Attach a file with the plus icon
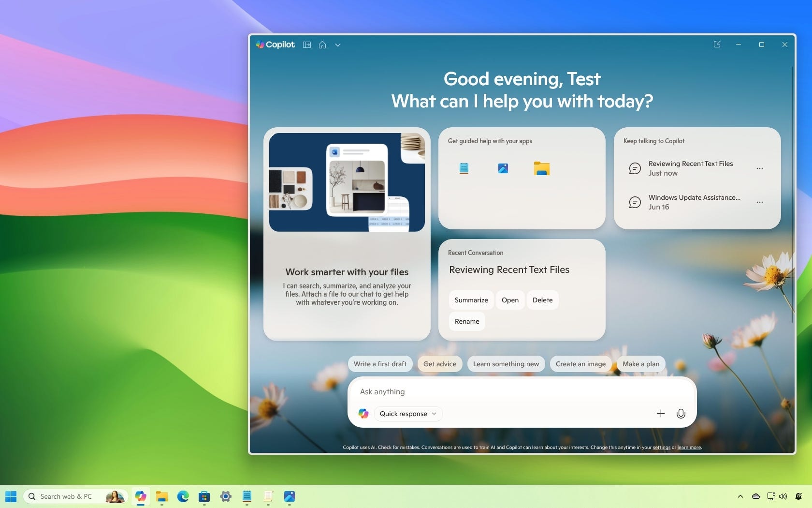This screenshot has width=812, height=508. (x=661, y=413)
